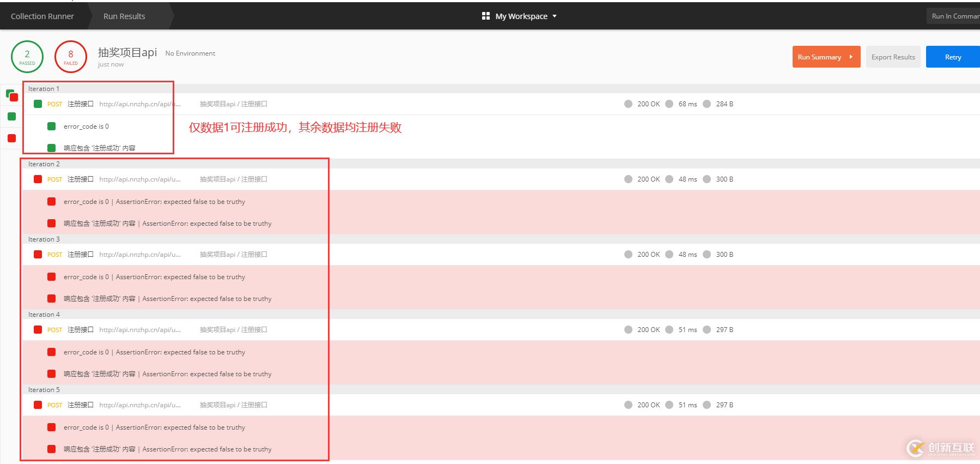
Task: Filter passed tests with green square icon
Action: pos(11,116)
